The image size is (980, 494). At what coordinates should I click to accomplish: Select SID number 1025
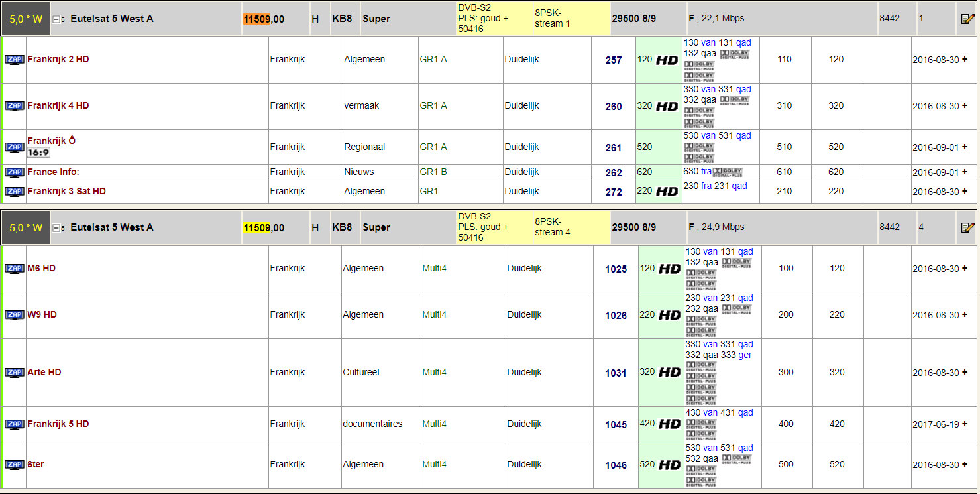(616, 269)
